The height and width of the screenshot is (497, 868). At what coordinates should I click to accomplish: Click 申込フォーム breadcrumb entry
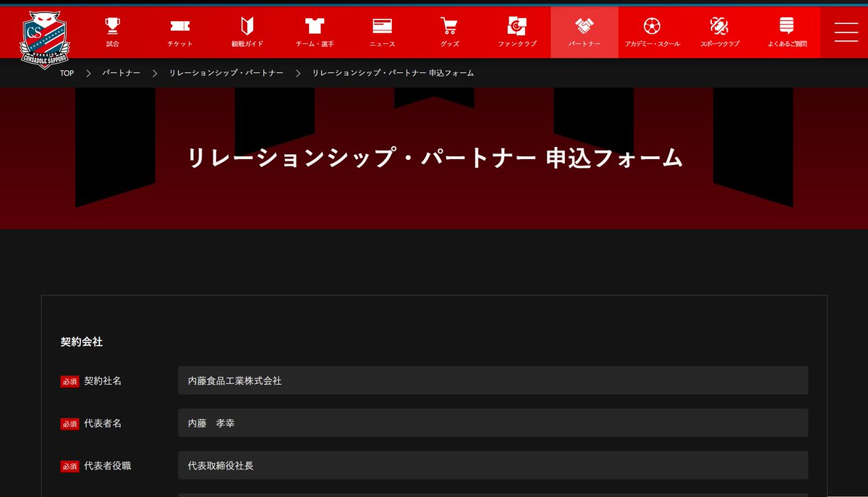tap(393, 73)
